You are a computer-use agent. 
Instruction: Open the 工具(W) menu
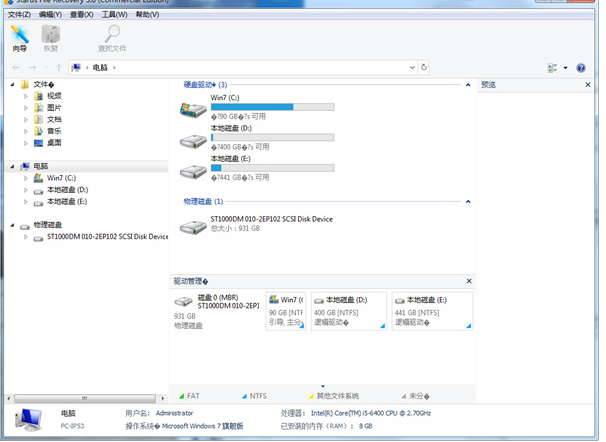(x=114, y=15)
